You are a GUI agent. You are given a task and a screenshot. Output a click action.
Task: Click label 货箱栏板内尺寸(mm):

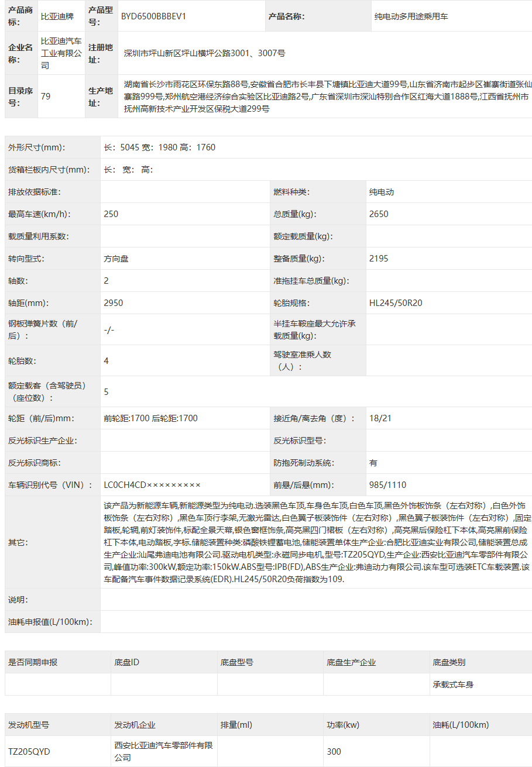49,170
